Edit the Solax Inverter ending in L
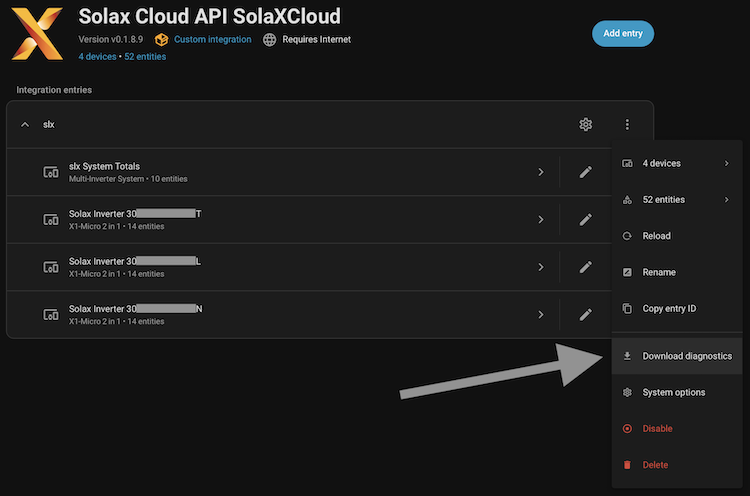This screenshot has height=496, width=750. click(585, 267)
